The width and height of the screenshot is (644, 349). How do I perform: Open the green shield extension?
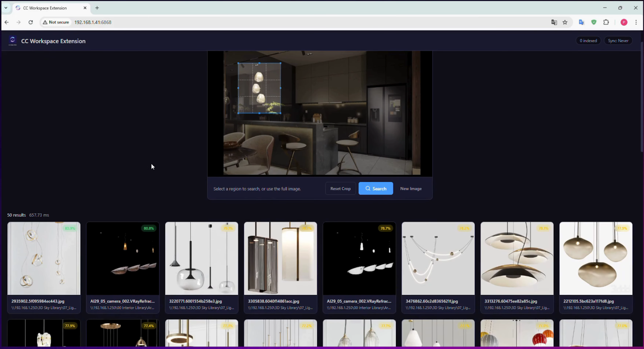pos(594,22)
